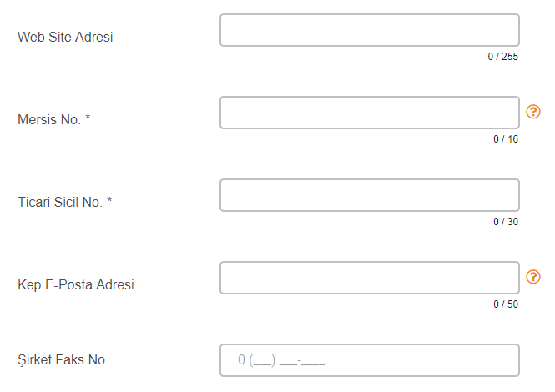The height and width of the screenshot is (392, 555).
Task: Click the 0 / 255 character counter
Action: [503, 57]
